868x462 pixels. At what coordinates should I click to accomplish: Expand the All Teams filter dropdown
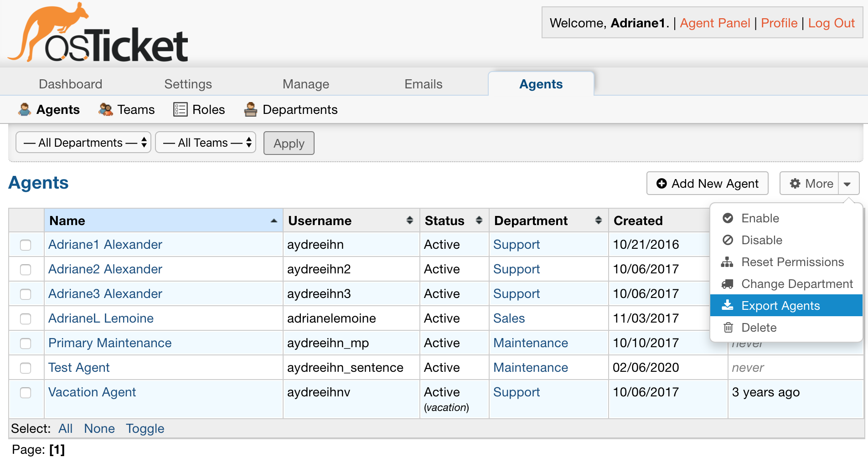pyautogui.click(x=206, y=143)
